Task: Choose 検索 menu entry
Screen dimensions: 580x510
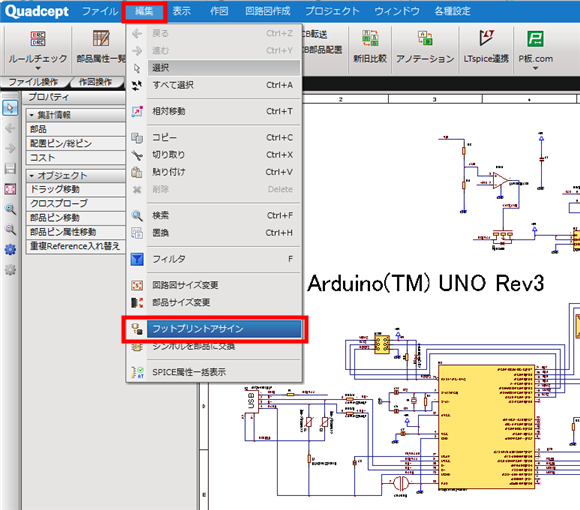Action: pyautogui.click(x=224, y=216)
